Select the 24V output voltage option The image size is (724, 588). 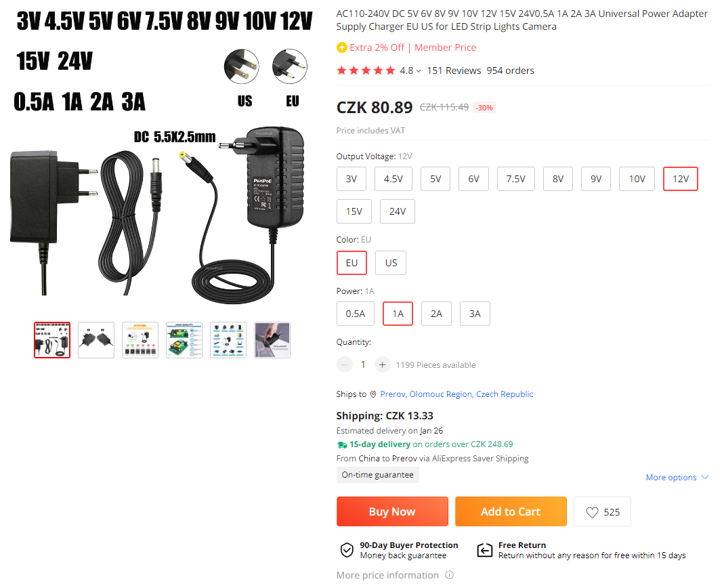[x=397, y=211]
